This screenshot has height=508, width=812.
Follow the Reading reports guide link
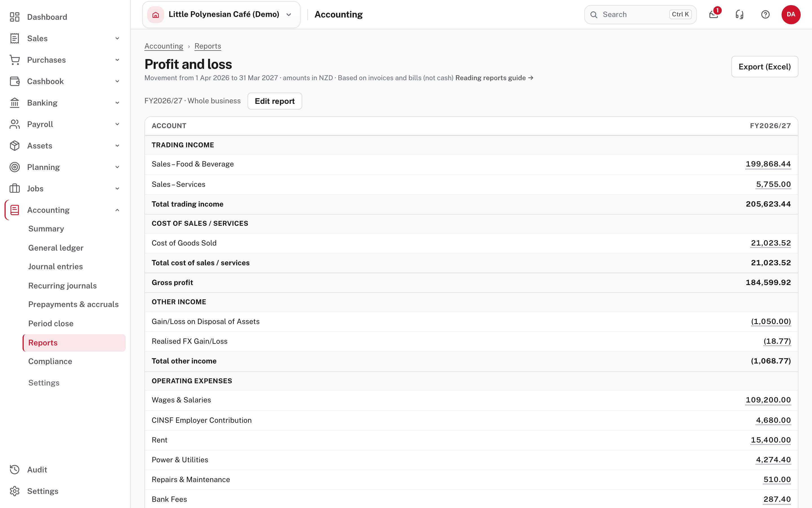pyautogui.click(x=494, y=78)
